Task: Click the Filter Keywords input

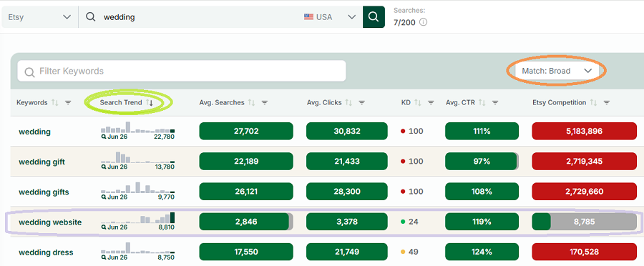Action: (182, 71)
